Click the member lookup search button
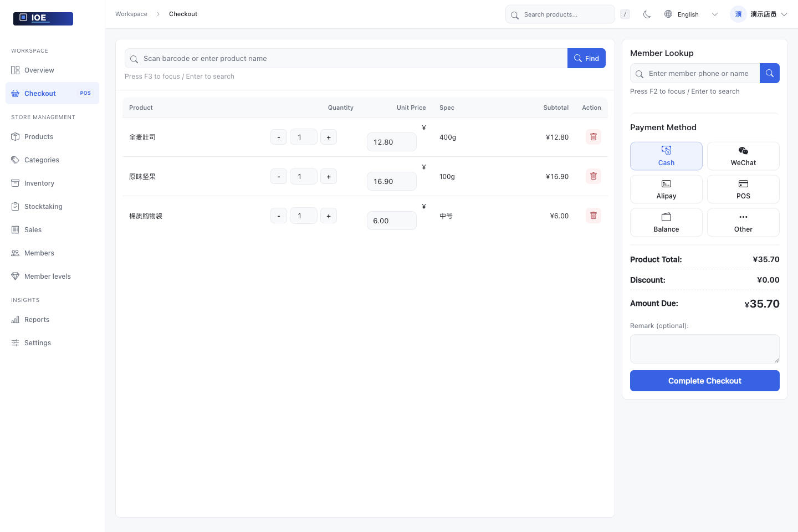This screenshot has width=798, height=532. [770, 73]
